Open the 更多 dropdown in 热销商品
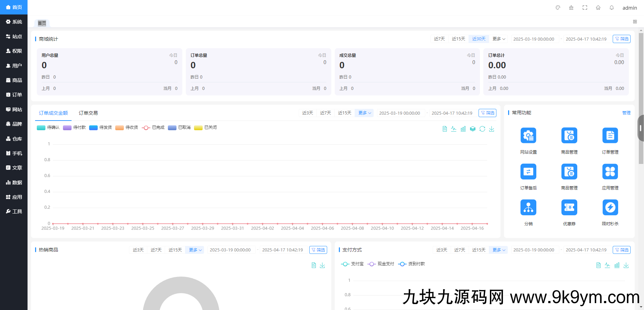644x310 pixels. pos(194,250)
